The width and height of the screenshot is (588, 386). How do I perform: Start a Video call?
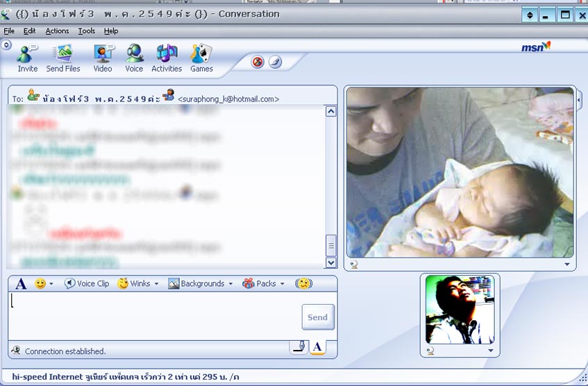click(x=103, y=58)
